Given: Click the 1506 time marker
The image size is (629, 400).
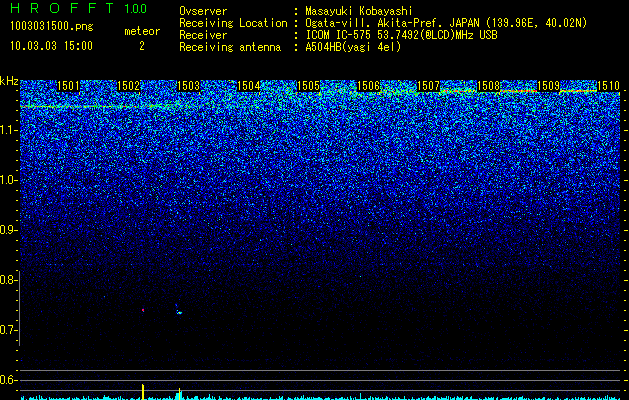Looking at the screenshot, I should tap(369, 86).
